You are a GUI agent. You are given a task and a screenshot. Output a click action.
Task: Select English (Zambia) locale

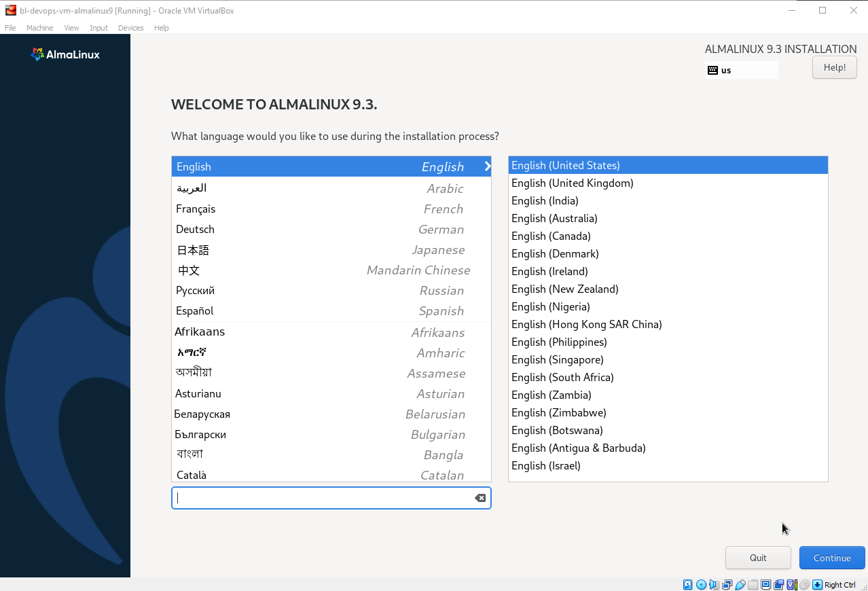pos(668,395)
